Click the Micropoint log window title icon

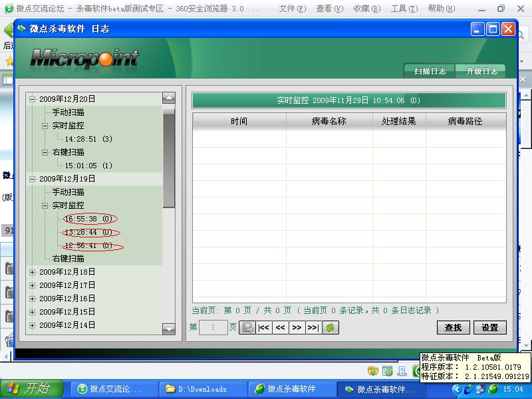click(x=22, y=29)
